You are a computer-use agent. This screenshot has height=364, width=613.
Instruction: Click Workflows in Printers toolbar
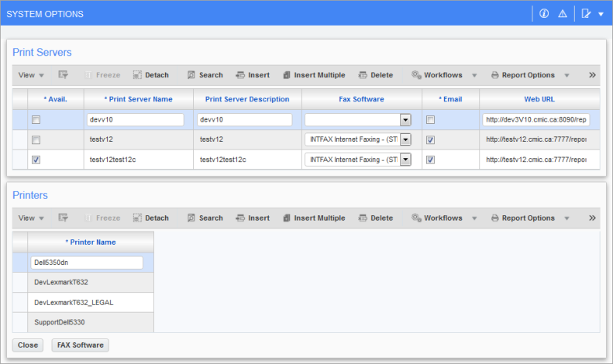click(x=436, y=218)
